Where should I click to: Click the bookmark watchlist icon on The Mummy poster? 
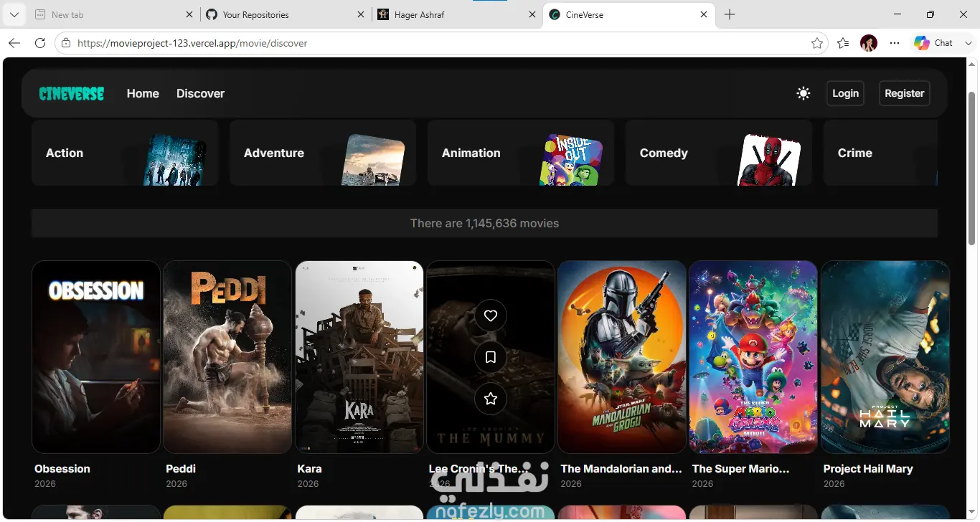491,357
